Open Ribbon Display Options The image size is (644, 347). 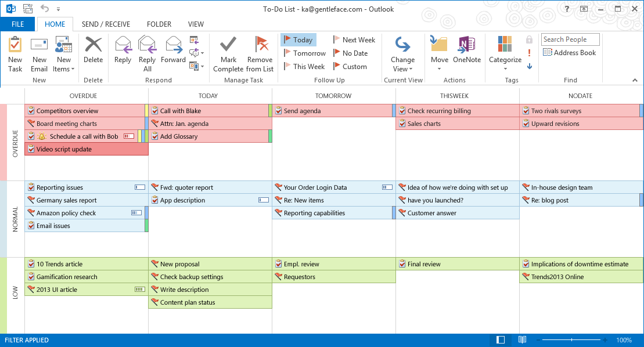tap(584, 9)
